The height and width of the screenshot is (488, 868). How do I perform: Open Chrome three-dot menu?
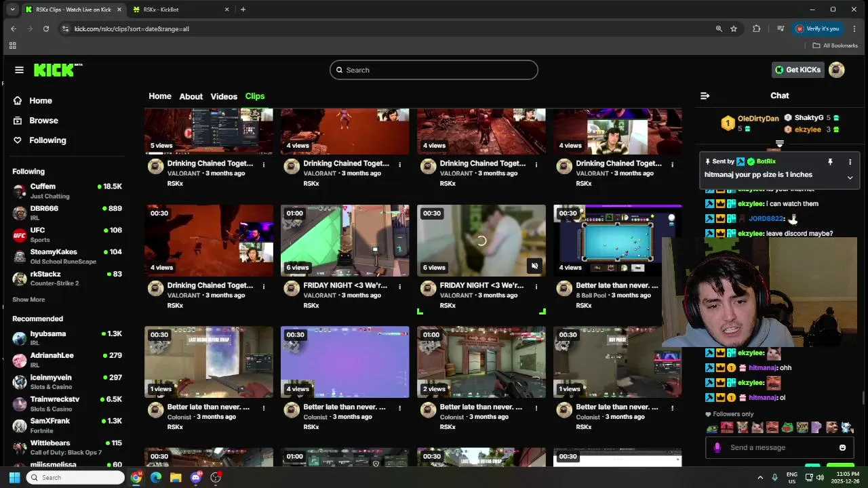[854, 28]
